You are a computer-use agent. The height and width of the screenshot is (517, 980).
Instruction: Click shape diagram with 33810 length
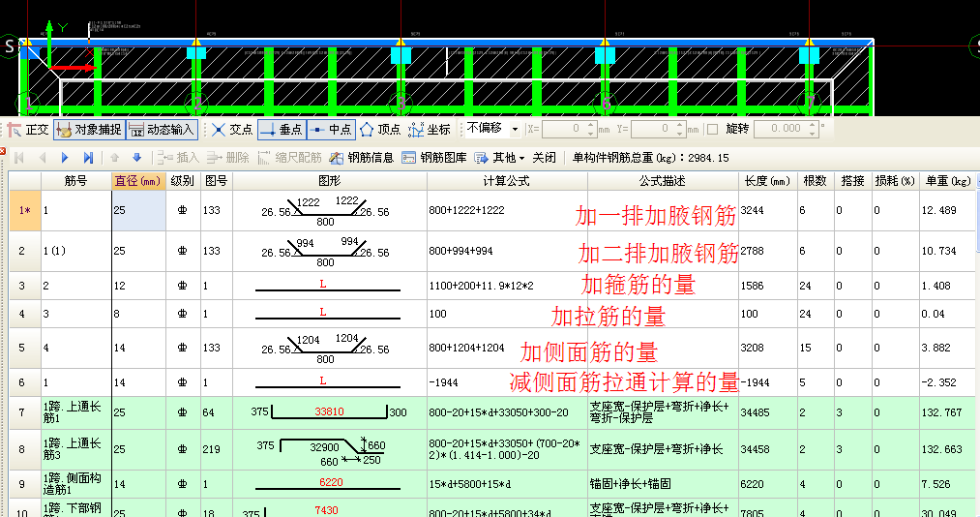click(x=329, y=412)
